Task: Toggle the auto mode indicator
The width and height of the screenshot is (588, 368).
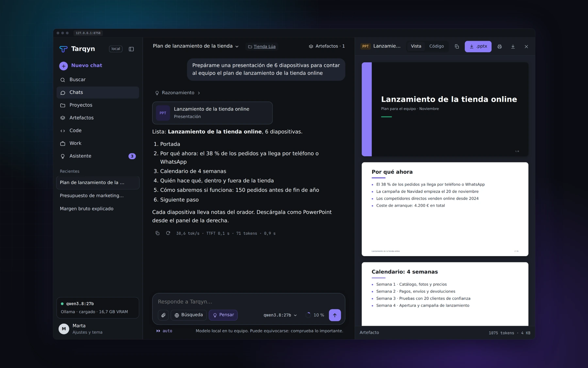Action: tap(164, 331)
